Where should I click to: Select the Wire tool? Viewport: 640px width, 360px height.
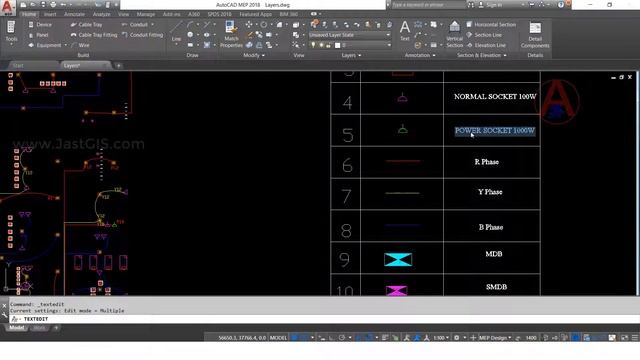pos(80,45)
